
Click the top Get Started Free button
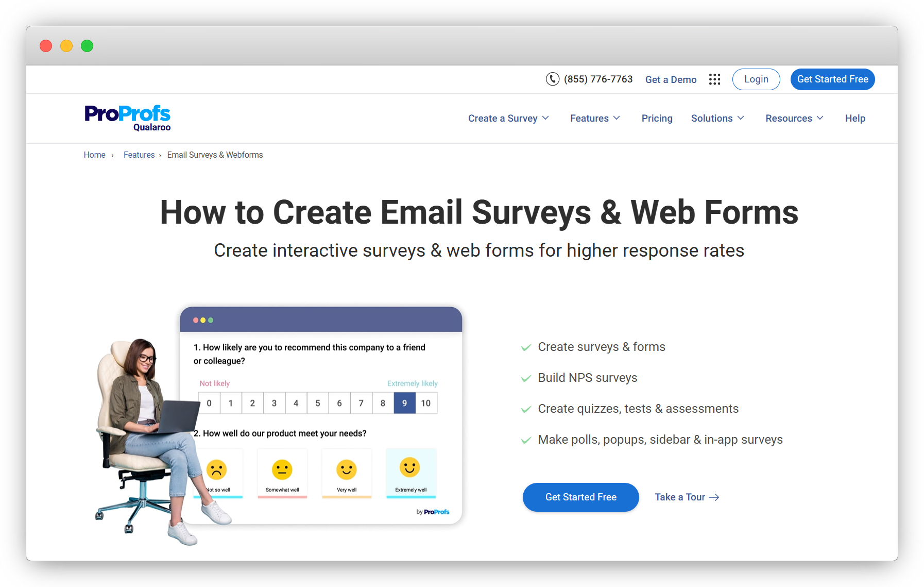[832, 79]
